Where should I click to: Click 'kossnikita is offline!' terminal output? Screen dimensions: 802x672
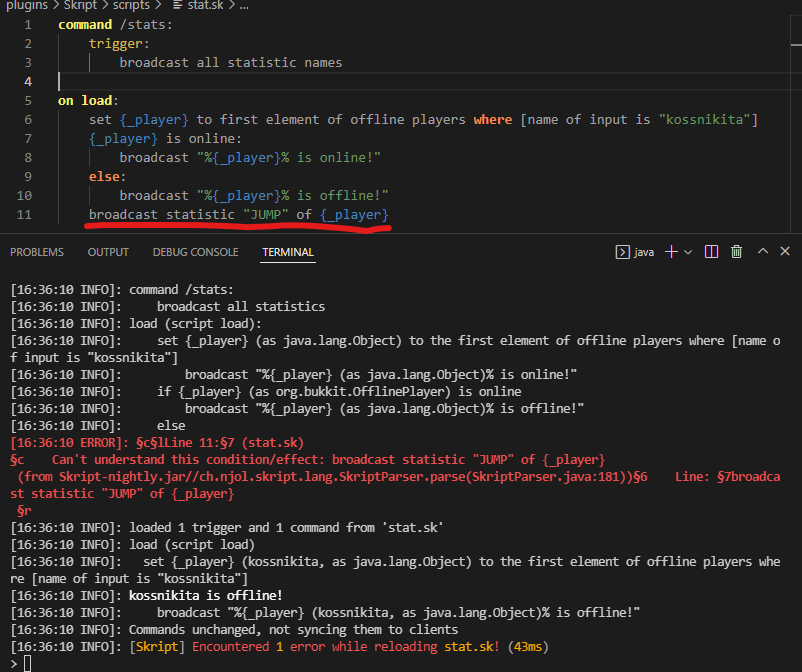[206, 596]
